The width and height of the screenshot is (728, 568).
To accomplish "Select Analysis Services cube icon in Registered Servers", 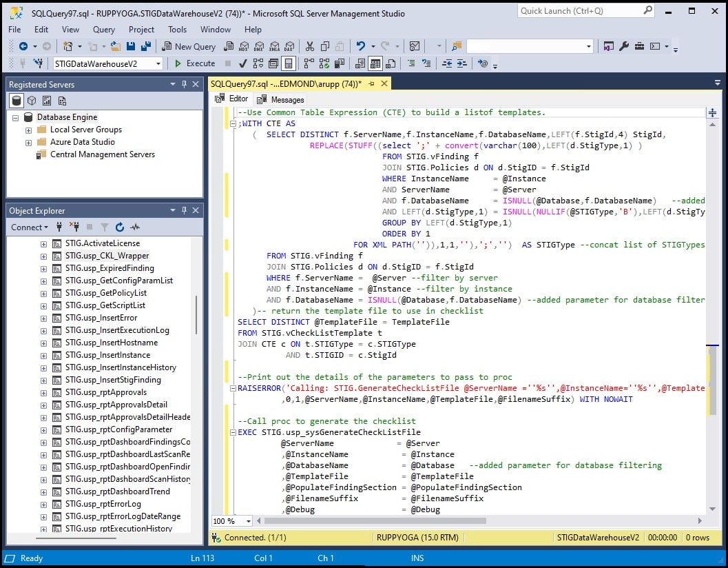I will 32,101.
